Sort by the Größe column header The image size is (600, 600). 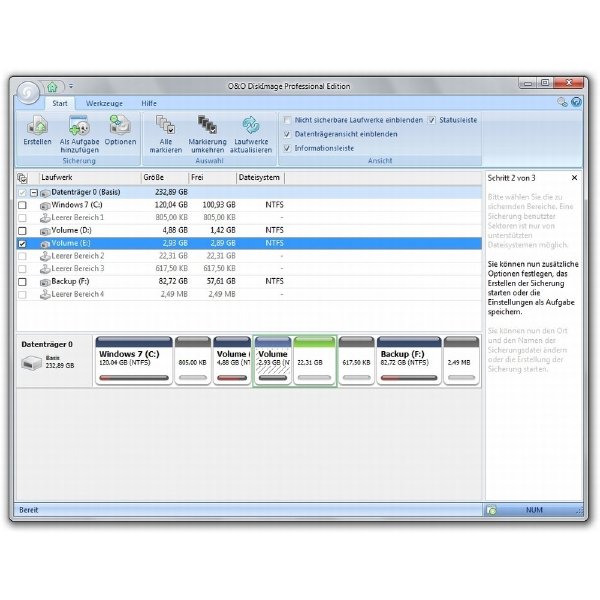165,178
